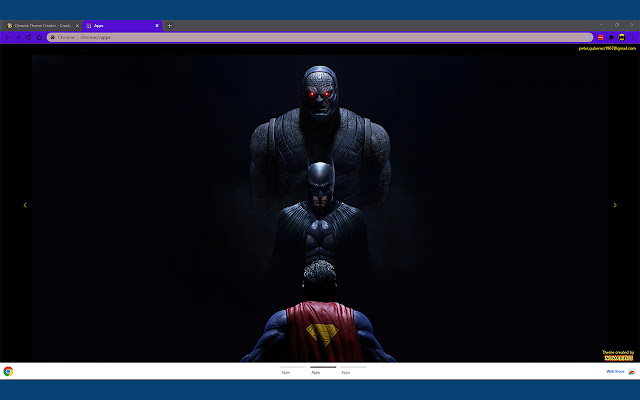Open a new tab with the plus button

click(169, 25)
